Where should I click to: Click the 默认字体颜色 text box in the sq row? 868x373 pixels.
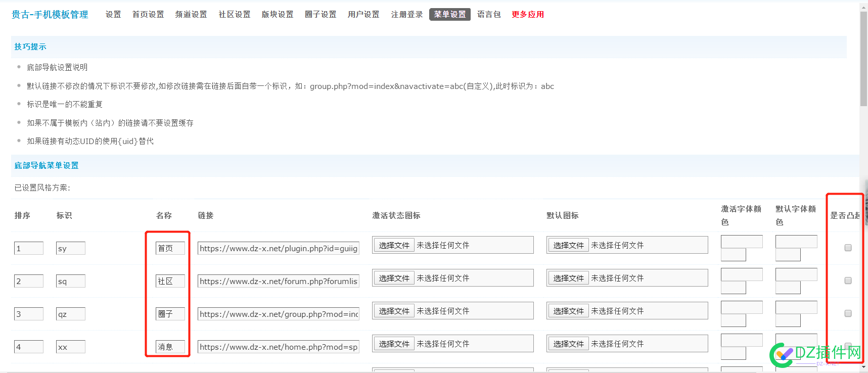796,274
